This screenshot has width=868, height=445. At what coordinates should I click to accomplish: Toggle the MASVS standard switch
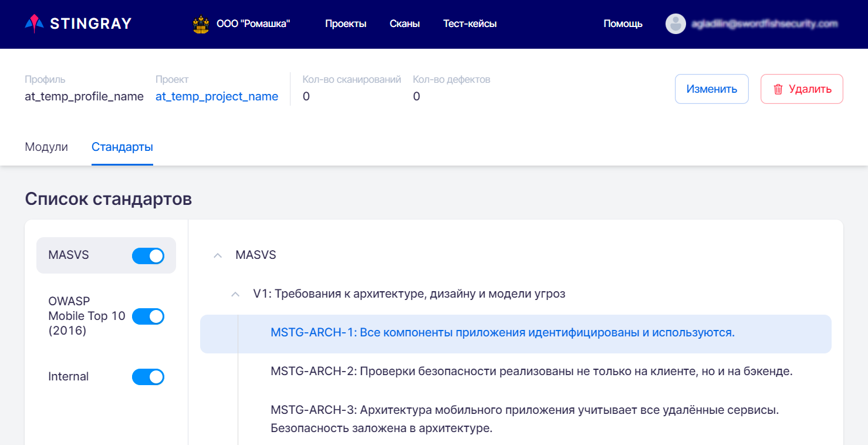click(148, 256)
